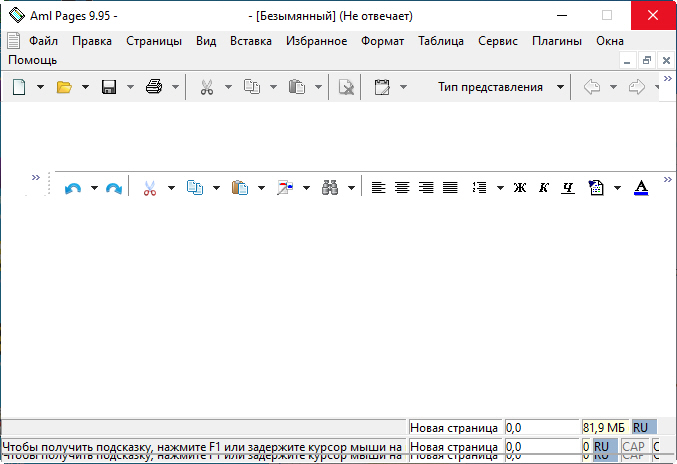The height and width of the screenshot is (464, 677).
Task: Cut with the red scissors icon
Action: [x=150, y=188]
